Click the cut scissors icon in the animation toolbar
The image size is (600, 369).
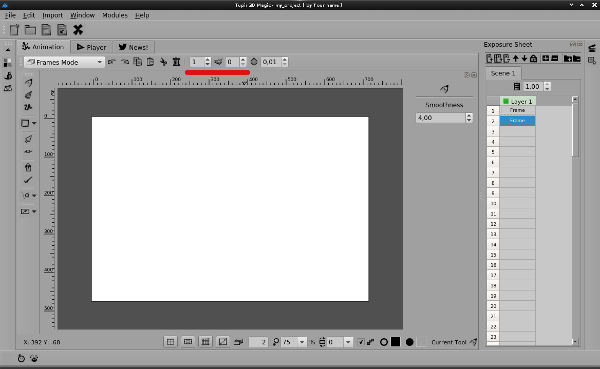(163, 62)
